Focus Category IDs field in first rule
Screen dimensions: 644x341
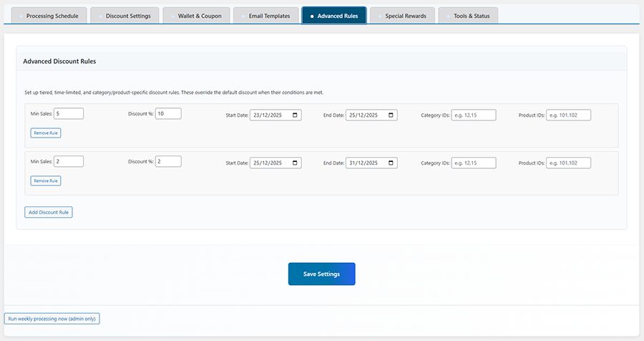474,115
